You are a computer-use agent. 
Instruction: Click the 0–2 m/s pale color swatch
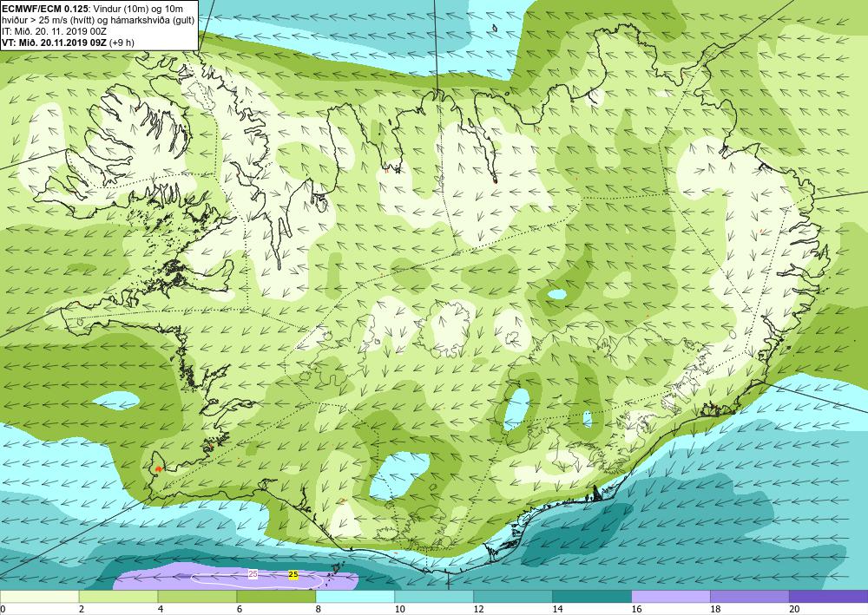pyautogui.click(x=39, y=597)
